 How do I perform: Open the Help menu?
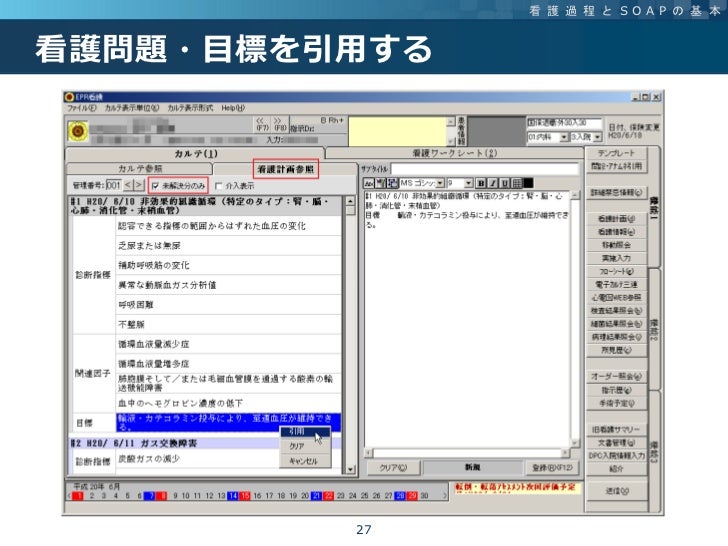click(x=233, y=108)
